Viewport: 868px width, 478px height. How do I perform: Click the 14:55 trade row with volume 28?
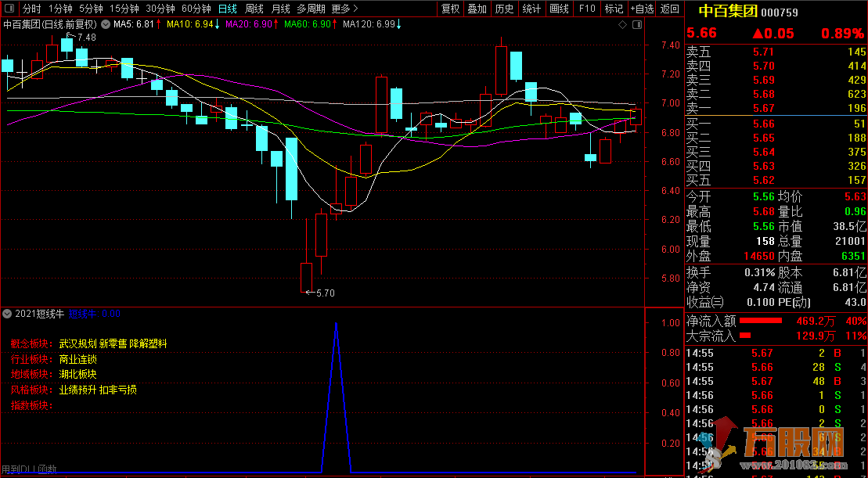[776, 367]
